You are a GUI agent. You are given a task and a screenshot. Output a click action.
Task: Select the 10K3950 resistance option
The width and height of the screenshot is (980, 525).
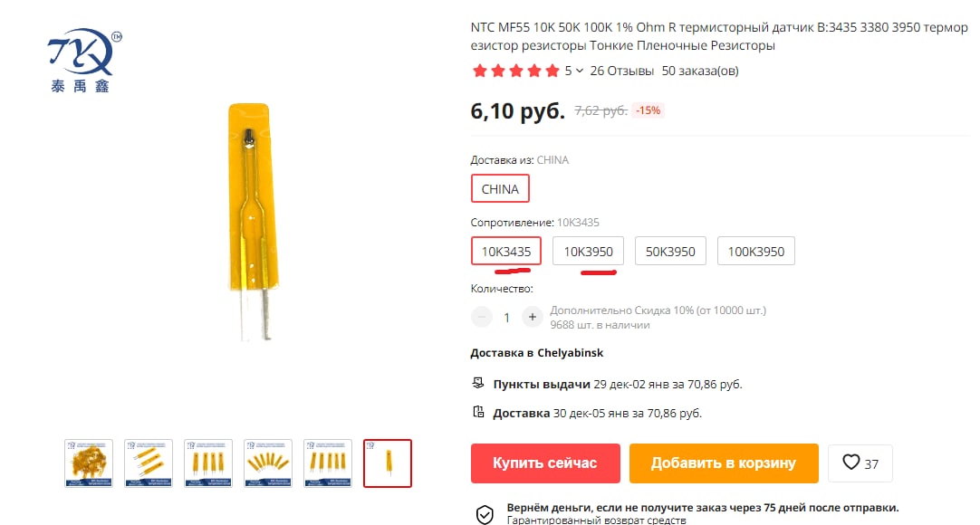pos(588,251)
